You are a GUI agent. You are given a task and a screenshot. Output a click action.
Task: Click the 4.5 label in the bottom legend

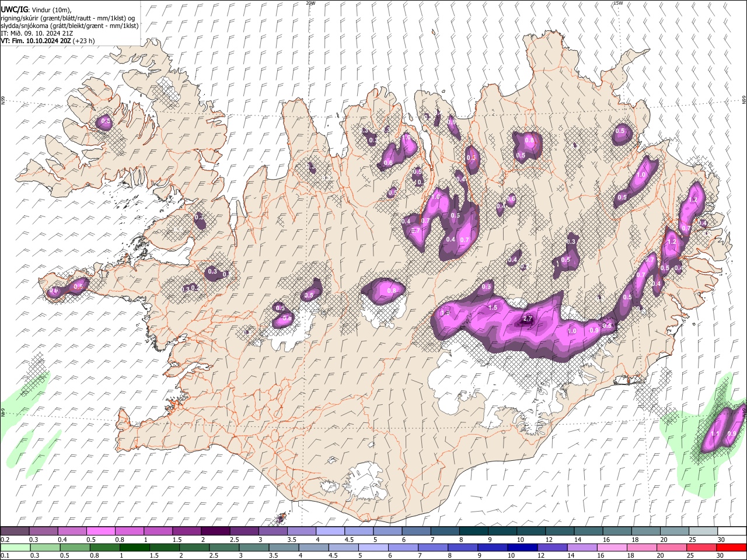(333, 555)
